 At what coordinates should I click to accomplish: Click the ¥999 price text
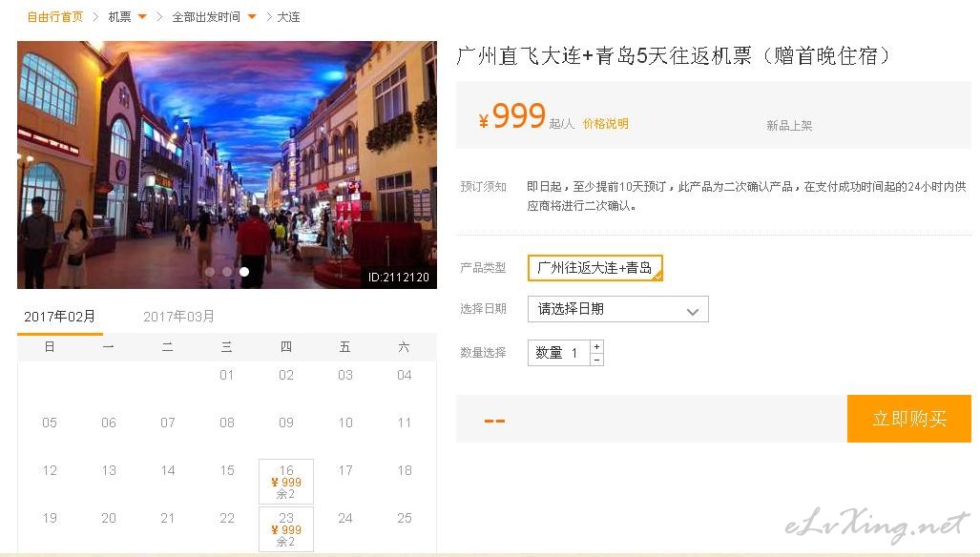pos(512,116)
